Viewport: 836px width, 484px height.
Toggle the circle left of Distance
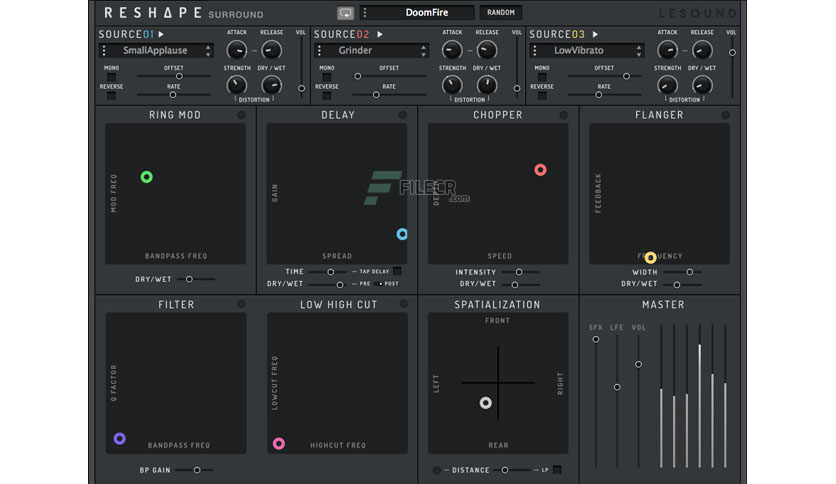click(437, 470)
